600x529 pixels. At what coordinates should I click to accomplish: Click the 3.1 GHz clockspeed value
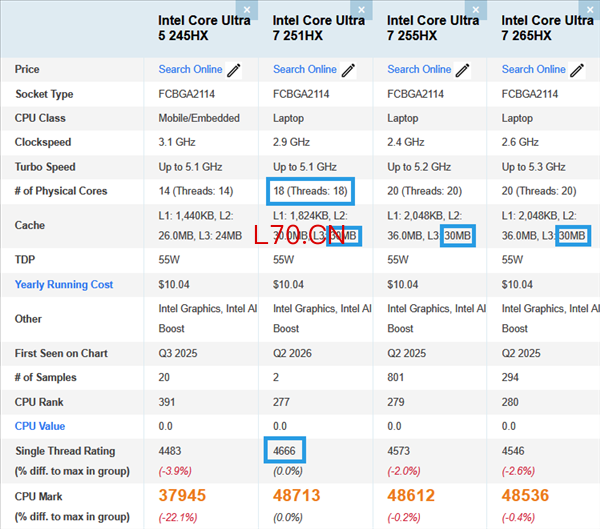(177, 142)
